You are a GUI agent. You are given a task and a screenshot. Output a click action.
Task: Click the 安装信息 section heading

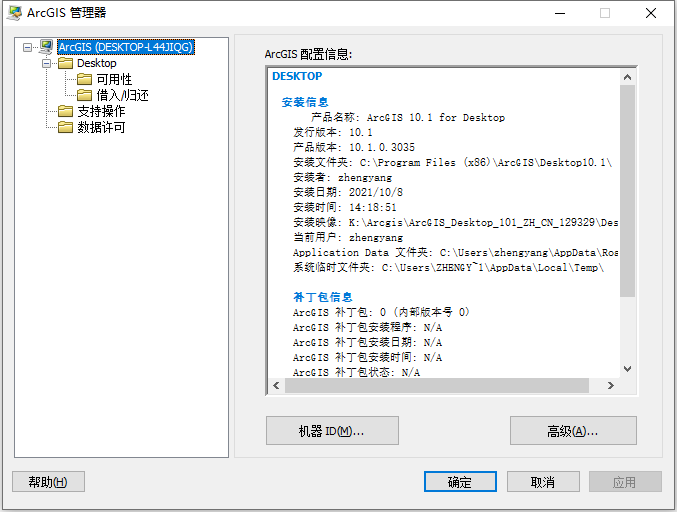click(x=305, y=102)
